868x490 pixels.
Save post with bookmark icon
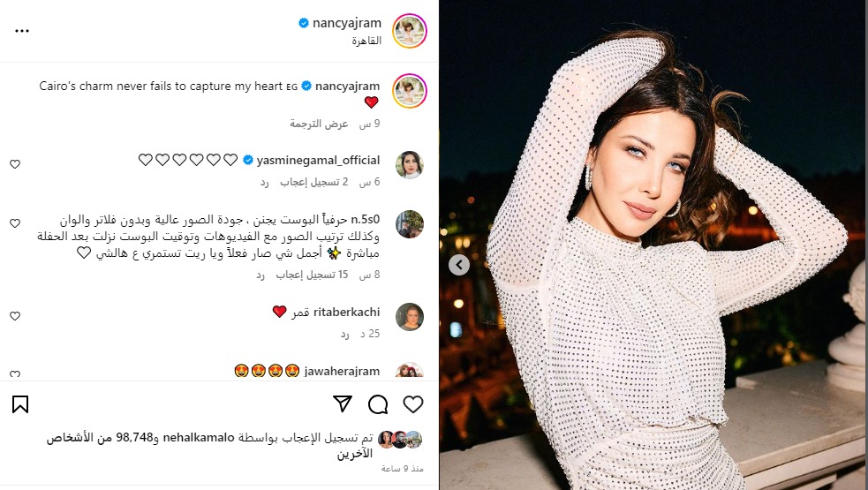pyautogui.click(x=20, y=404)
